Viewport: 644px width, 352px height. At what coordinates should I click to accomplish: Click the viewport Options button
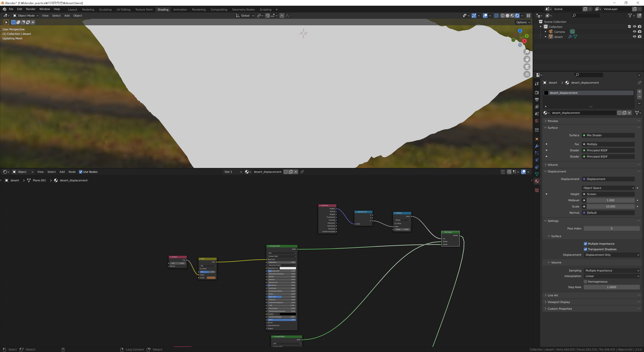[523, 22]
